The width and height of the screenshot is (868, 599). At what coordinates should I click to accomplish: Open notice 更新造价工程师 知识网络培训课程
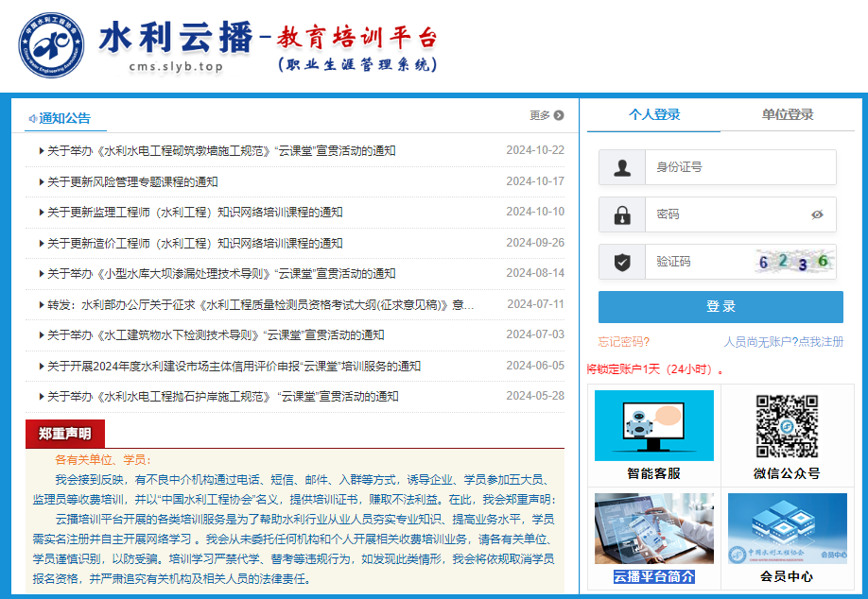pyautogui.click(x=195, y=244)
